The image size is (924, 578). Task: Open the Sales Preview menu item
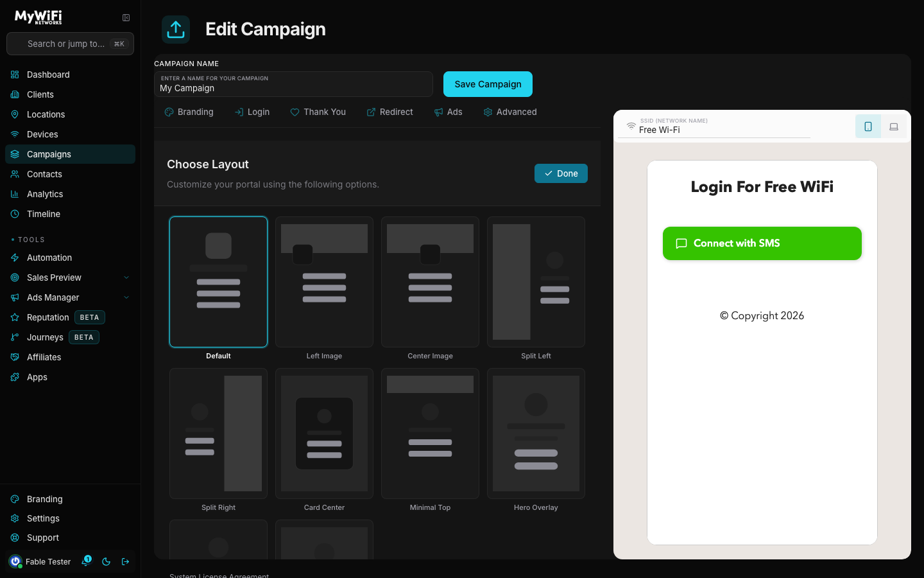pyautogui.click(x=71, y=277)
